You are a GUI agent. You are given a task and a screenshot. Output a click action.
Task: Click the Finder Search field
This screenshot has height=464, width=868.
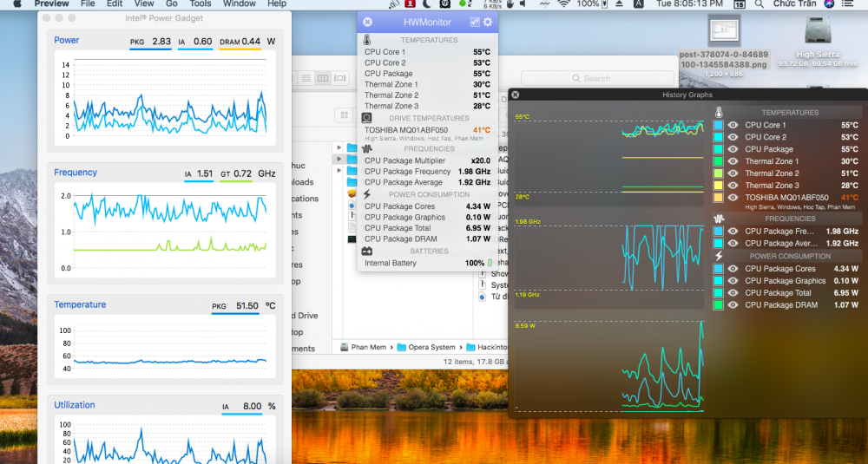(x=597, y=79)
